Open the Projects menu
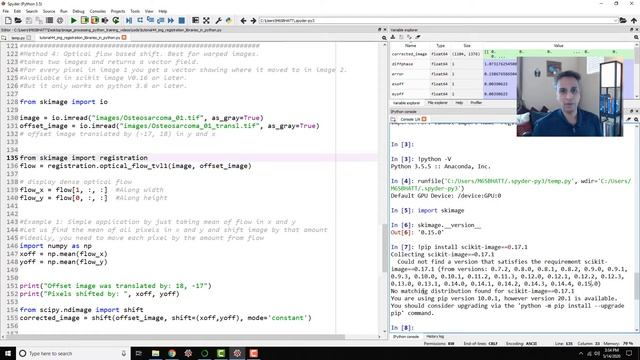Image resolution: width=640 pixels, height=360 pixels. pyautogui.click(x=118, y=11)
